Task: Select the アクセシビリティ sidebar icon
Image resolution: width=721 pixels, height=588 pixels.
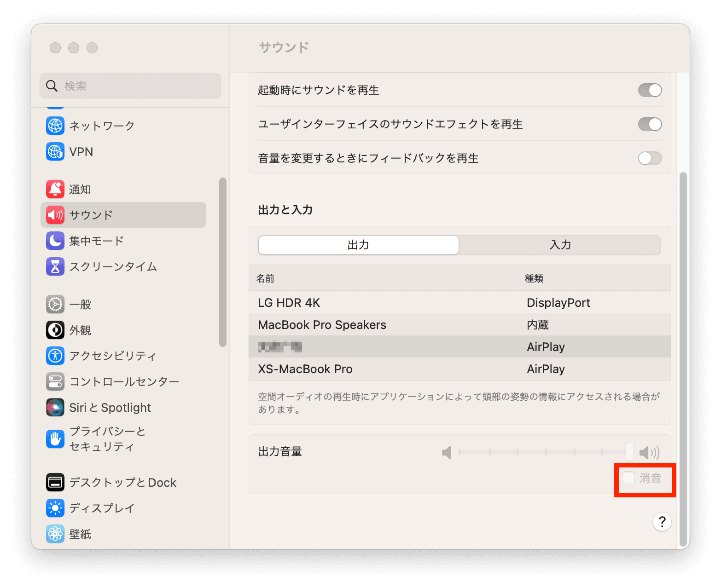Action: pos(55,355)
